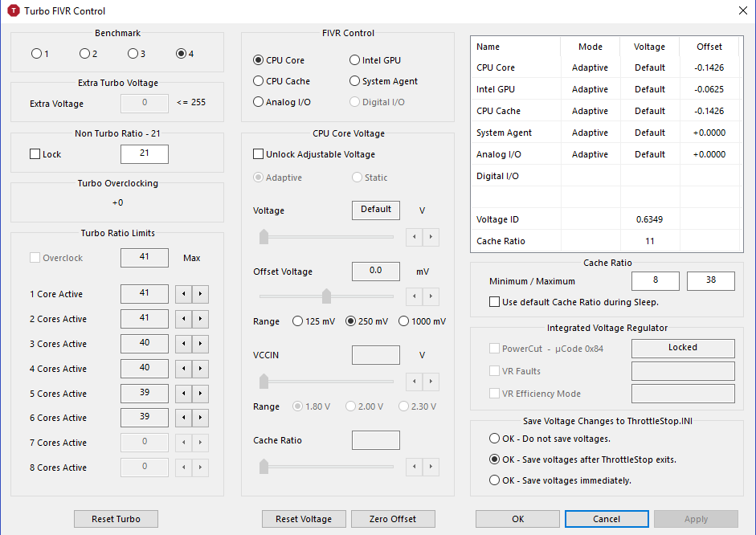Click the Mode column header

coord(590,47)
